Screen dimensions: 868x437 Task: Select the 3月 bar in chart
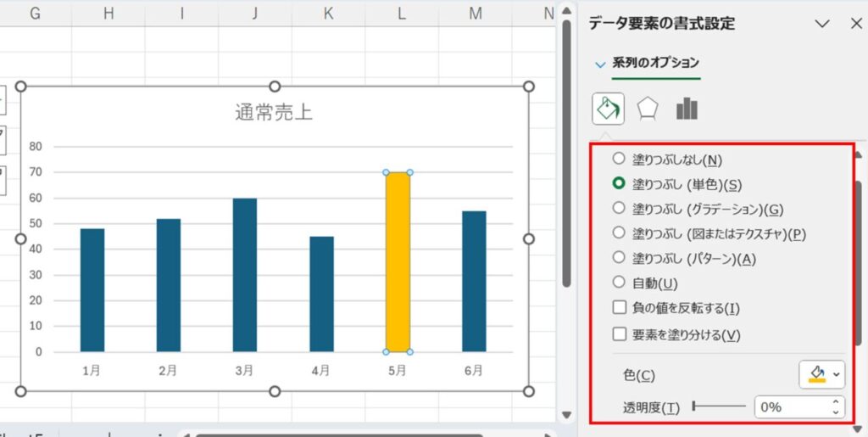pos(245,275)
